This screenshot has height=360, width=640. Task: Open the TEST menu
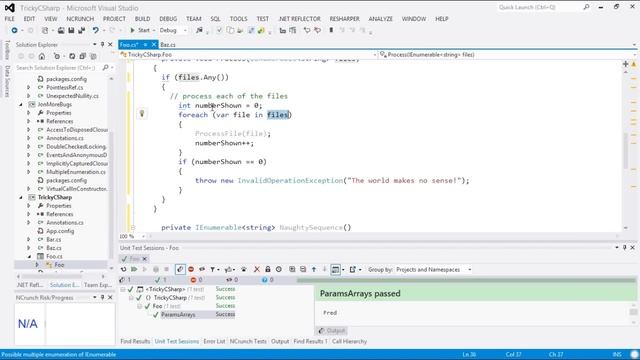(262, 19)
